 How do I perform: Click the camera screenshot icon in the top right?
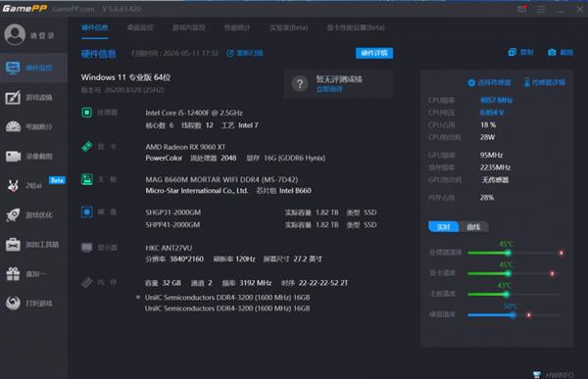pyautogui.click(x=552, y=53)
